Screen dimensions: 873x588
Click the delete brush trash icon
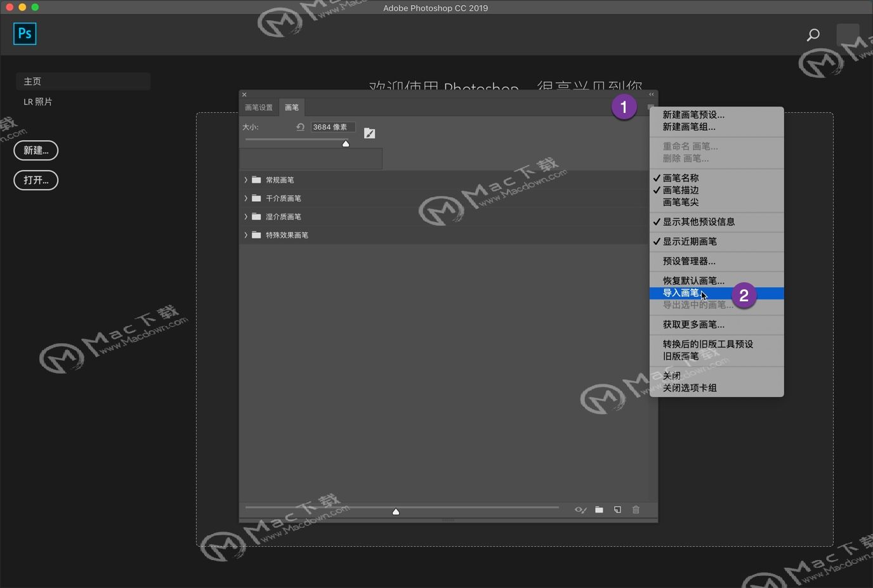coord(636,510)
